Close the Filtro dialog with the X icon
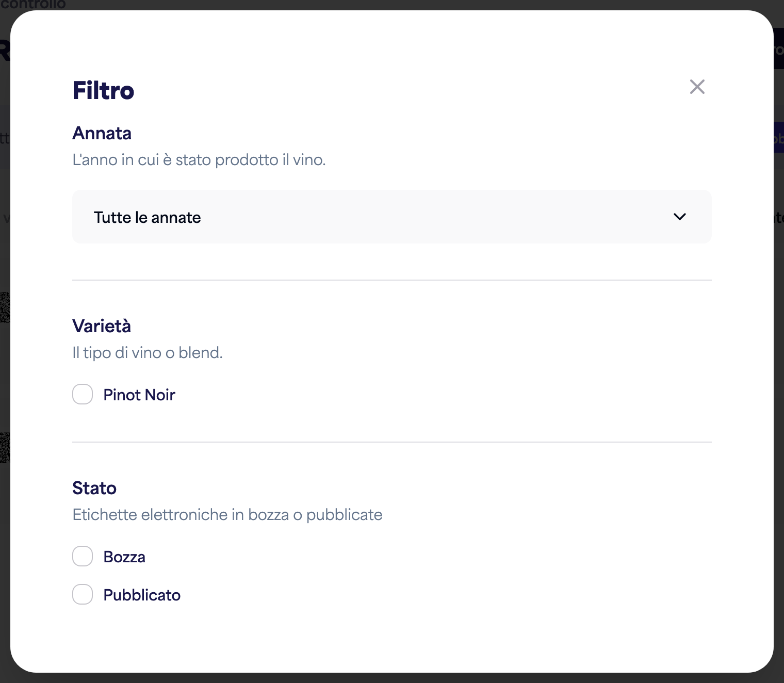The image size is (784, 683). click(697, 87)
